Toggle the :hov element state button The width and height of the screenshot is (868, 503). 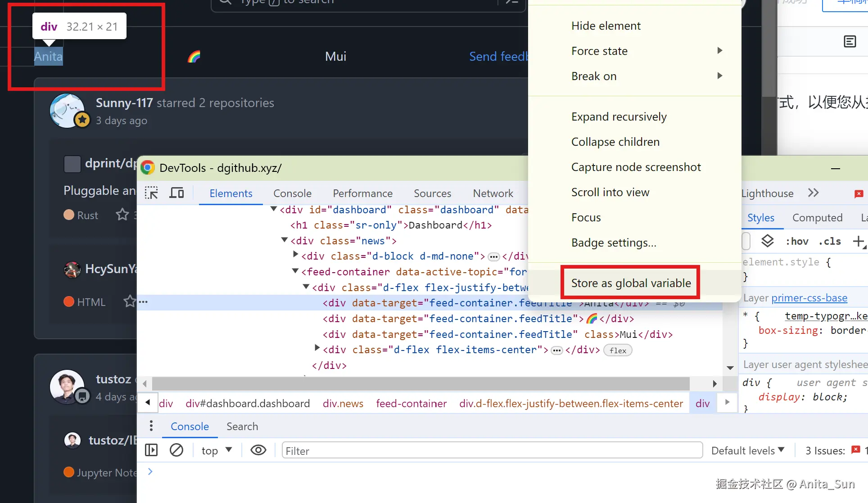[x=797, y=241]
